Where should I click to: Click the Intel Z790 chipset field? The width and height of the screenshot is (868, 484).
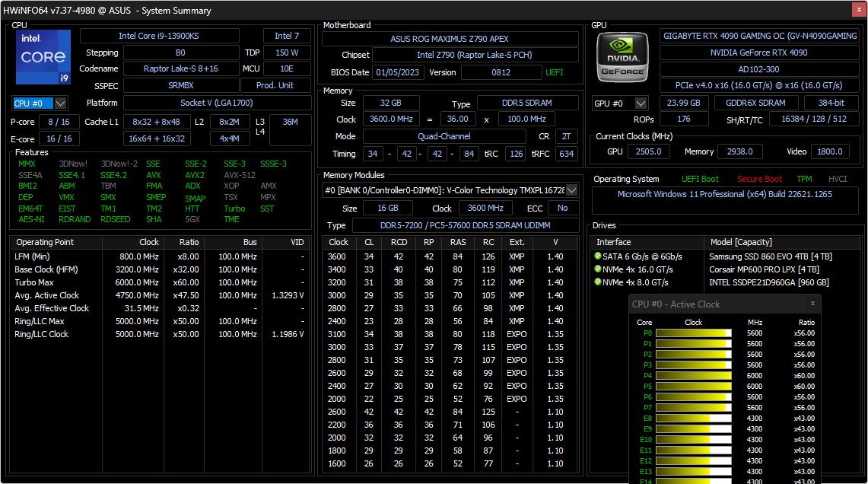475,55
